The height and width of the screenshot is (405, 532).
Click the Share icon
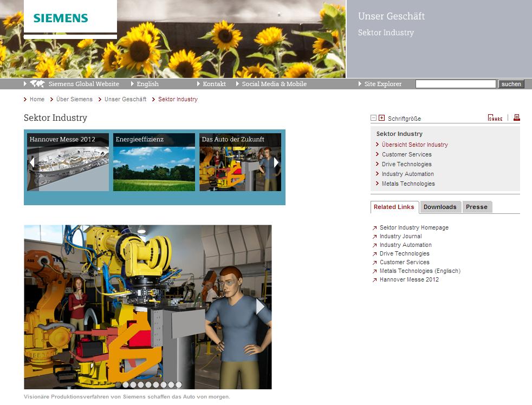[x=495, y=117]
